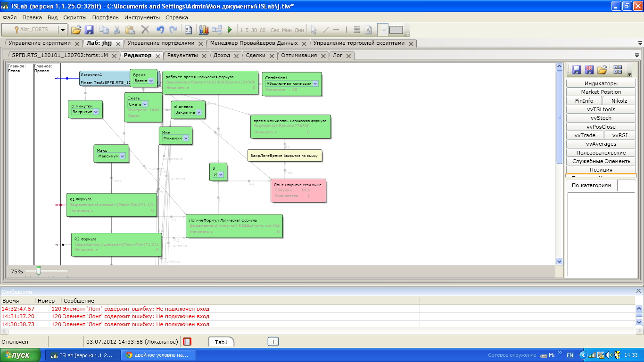Expand the Максимум dropdown in Макс block
Image resolution: width=644 pixels, height=362 pixels.
click(x=122, y=156)
